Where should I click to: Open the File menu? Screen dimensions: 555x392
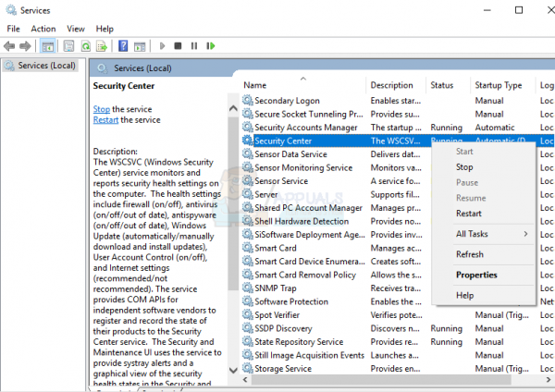14,29
